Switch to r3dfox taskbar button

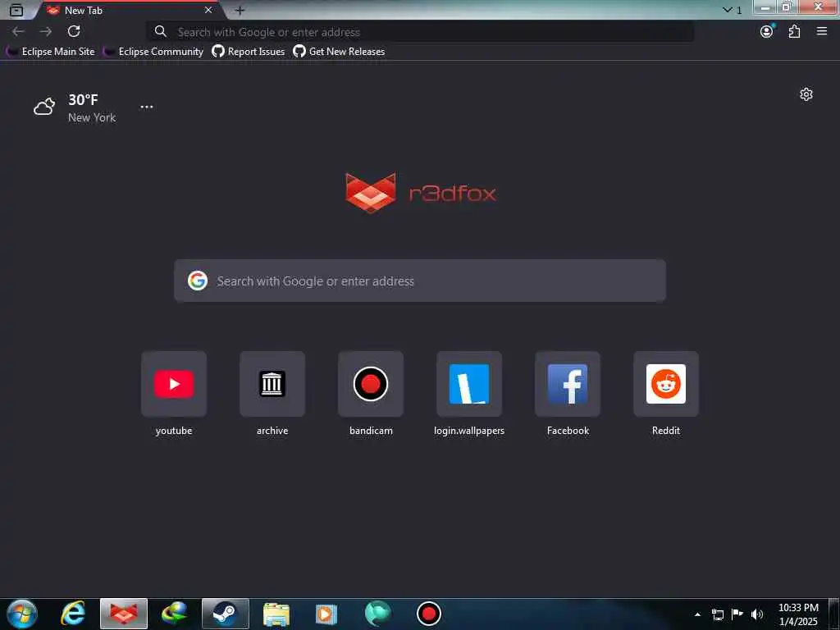pos(124,614)
